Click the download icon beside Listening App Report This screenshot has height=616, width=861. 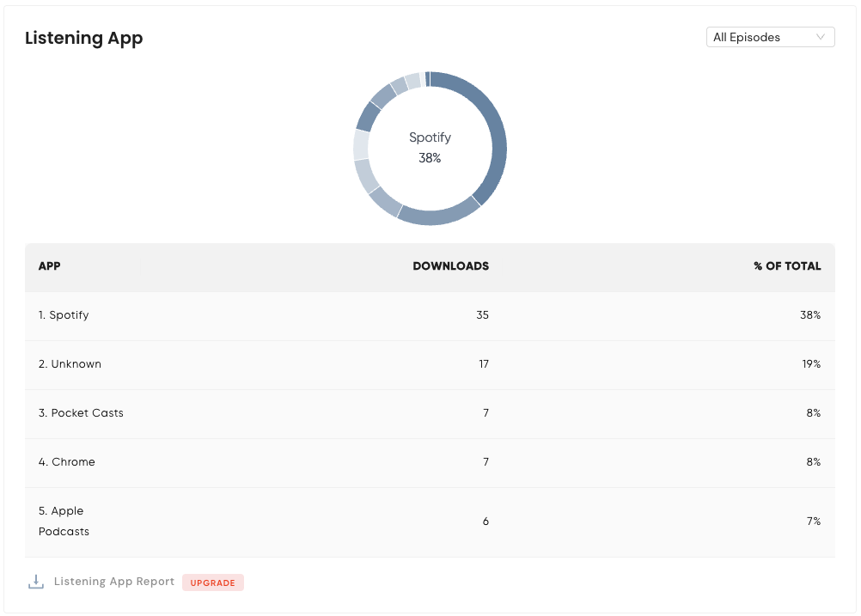click(36, 582)
